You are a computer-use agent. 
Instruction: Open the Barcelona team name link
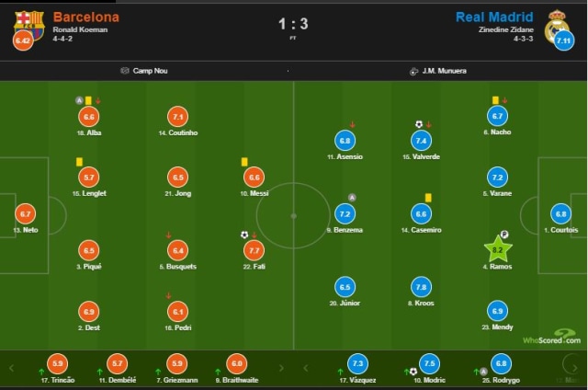coord(86,17)
